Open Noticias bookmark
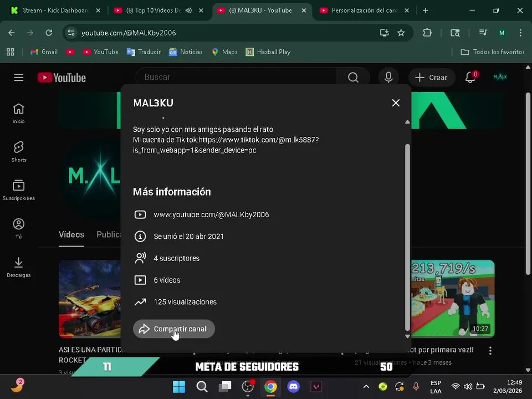 (x=186, y=52)
